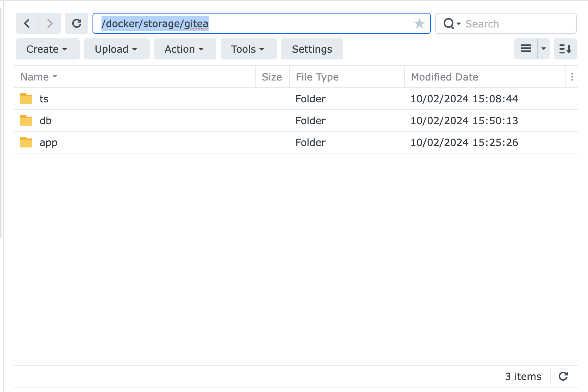Select the app folder icon
This screenshot has height=392, width=588.
pos(26,142)
